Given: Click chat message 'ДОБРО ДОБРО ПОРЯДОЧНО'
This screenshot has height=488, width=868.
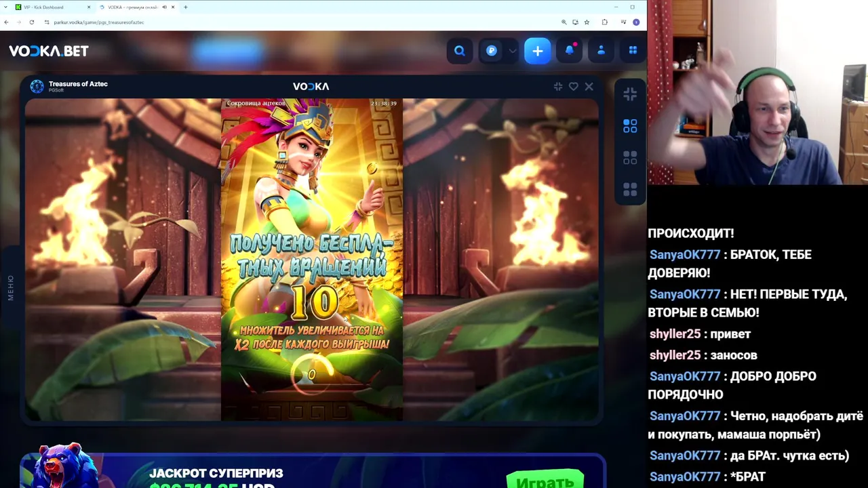Looking at the screenshot, I should click(x=732, y=385).
